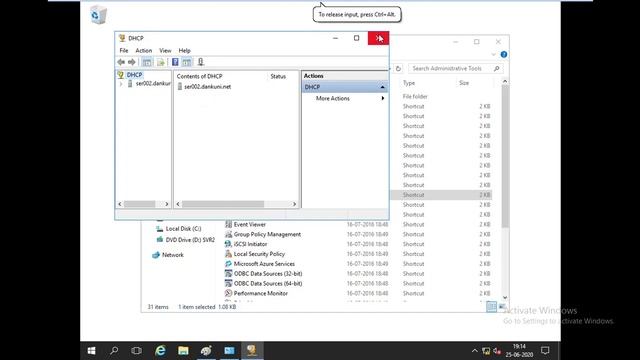Open Microsoft Azure Services shortcut
The image size is (640, 360).
tap(264, 264)
